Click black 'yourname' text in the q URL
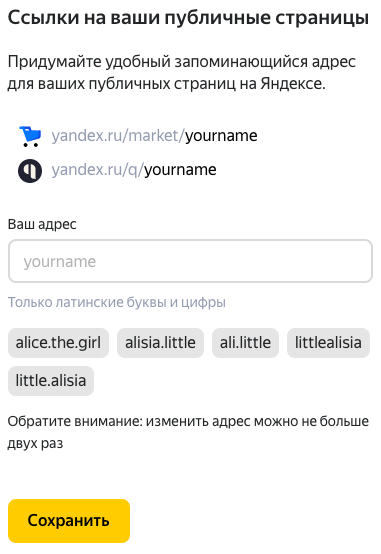 [x=180, y=170]
